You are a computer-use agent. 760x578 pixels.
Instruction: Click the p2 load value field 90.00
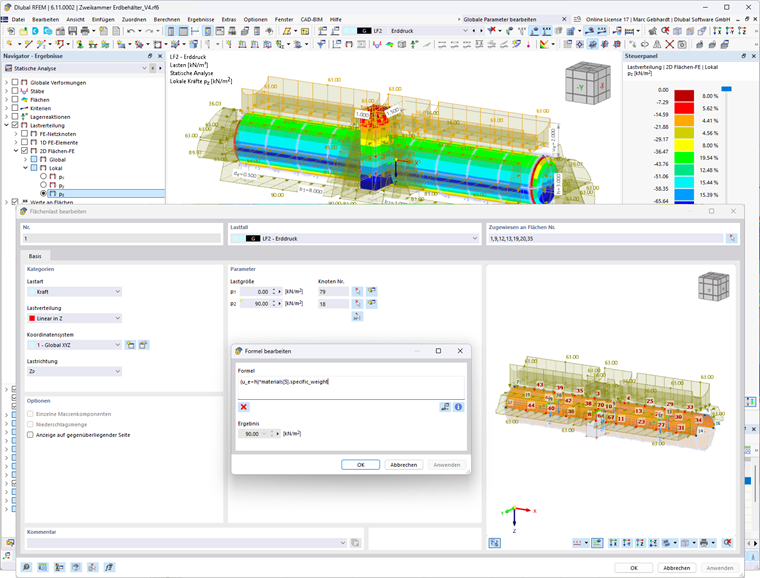[x=257, y=304]
